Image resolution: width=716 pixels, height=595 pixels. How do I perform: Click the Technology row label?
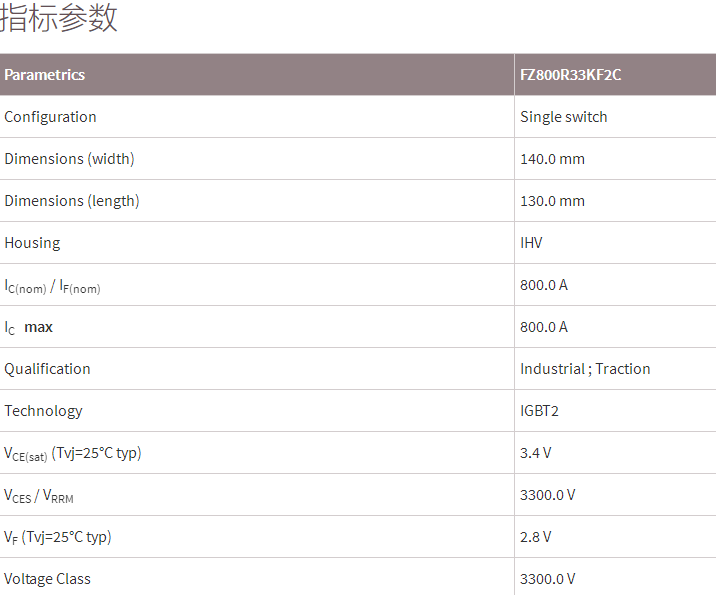tap(43, 411)
